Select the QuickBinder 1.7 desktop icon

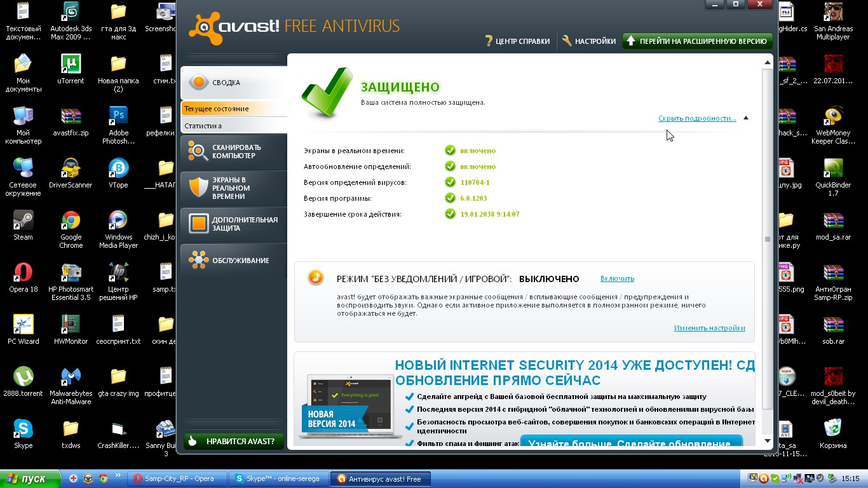(x=833, y=177)
